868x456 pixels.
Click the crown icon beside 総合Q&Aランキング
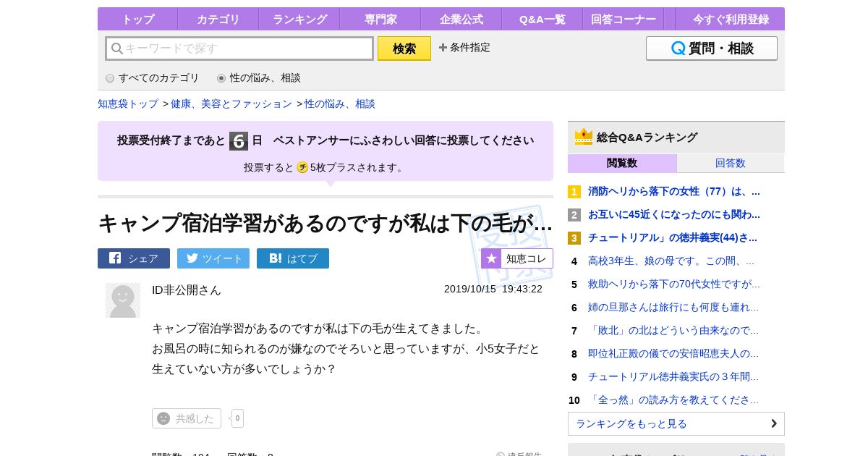pyautogui.click(x=584, y=137)
